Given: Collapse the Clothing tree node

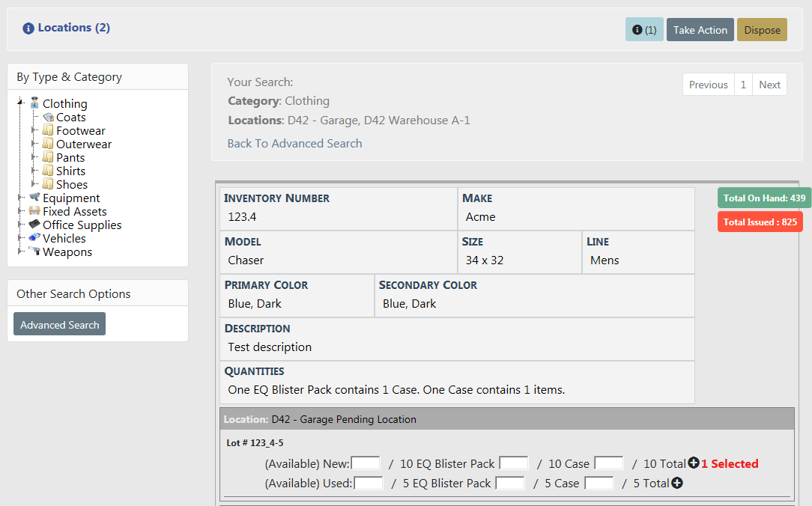Looking at the screenshot, I should pyautogui.click(x=20, y=103).
